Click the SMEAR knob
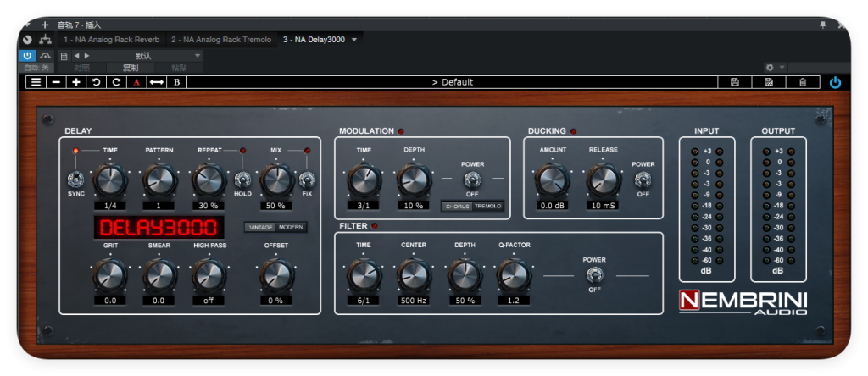The height and width of the screenshot is (376, 868). pyautogui.click(x=159, y=275)
